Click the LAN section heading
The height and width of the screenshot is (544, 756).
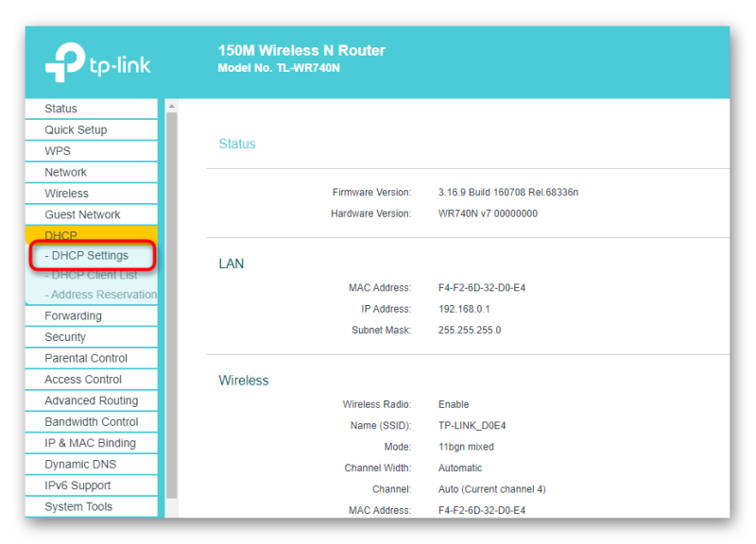pos(232,263)
